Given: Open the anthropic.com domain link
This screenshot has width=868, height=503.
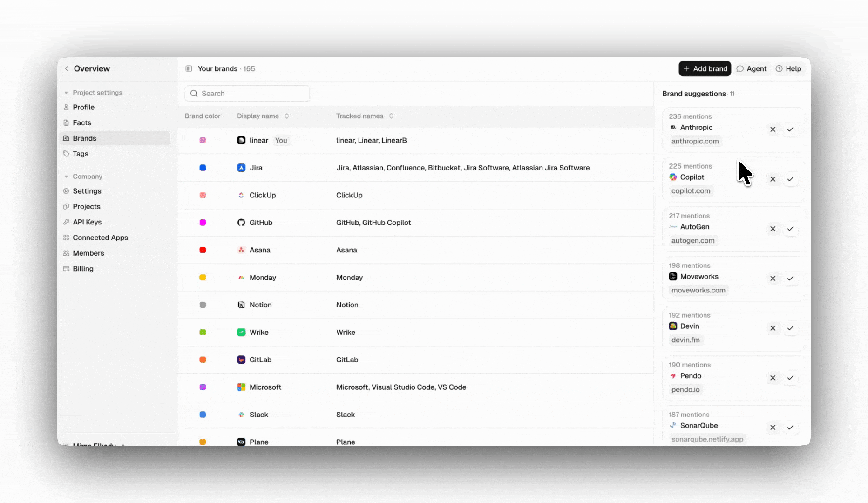Looking at the screenshot, I should pyautogui.click(x=695, y=141).
